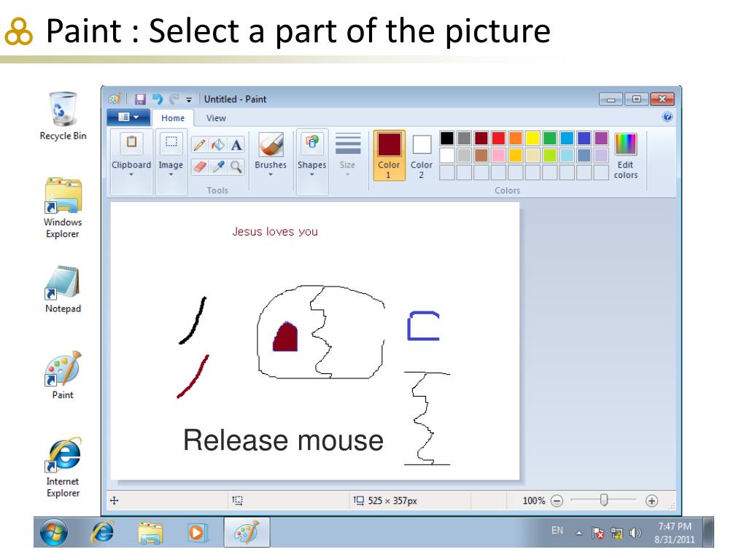Pick the yellow color swatch
Viewport: 747px width, 560px height.
(x=533, y=138)
